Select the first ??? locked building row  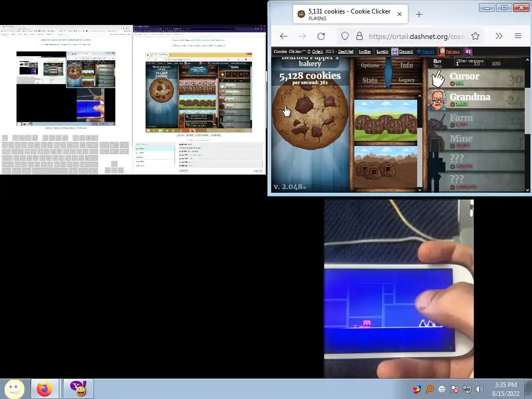click(476, 162)
